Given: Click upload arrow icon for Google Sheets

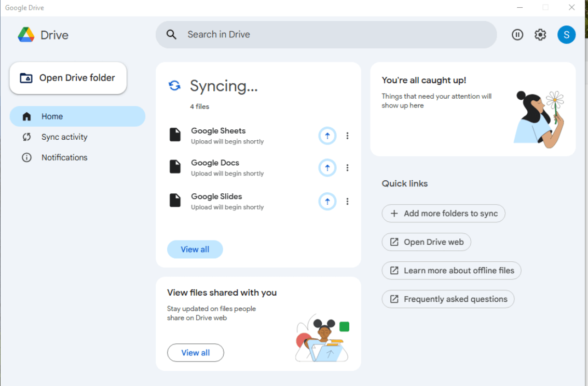Looking at the screenshot, I should pyautogui.click(x=327, y=136).
